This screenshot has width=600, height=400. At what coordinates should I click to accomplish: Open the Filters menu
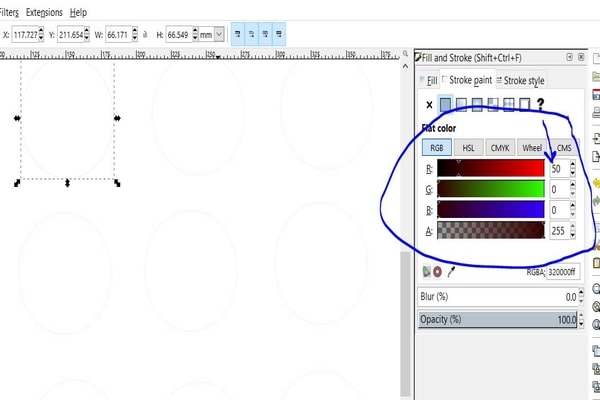8,12
